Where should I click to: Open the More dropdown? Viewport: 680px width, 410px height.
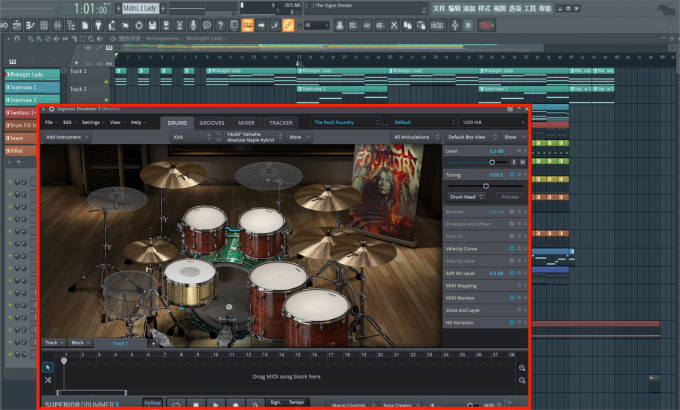299,137
